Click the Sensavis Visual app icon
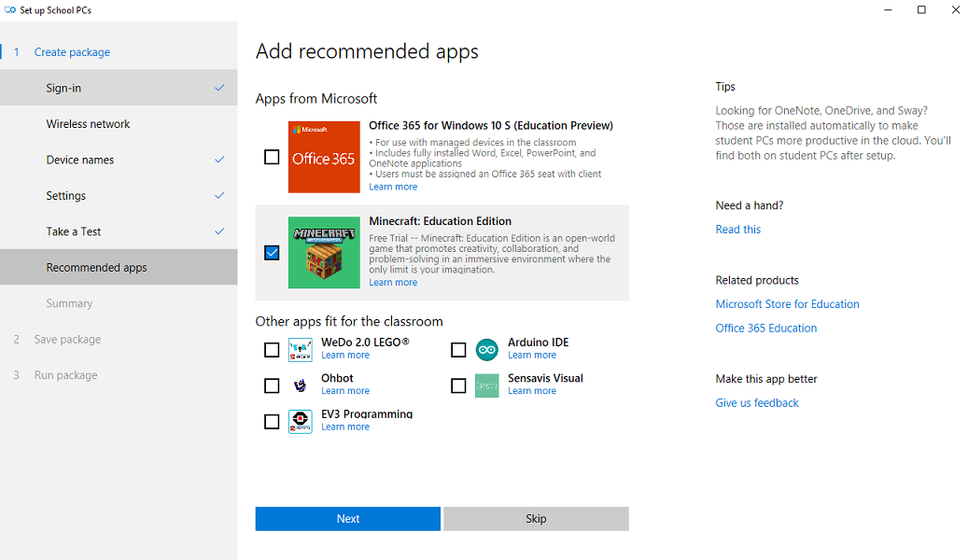 pos(486,385)
